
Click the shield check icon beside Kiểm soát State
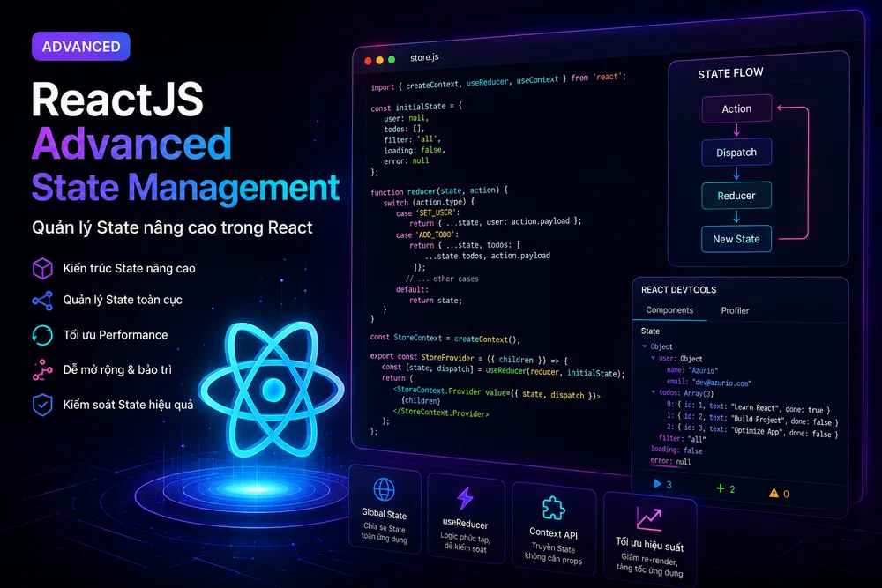(42, 405)
